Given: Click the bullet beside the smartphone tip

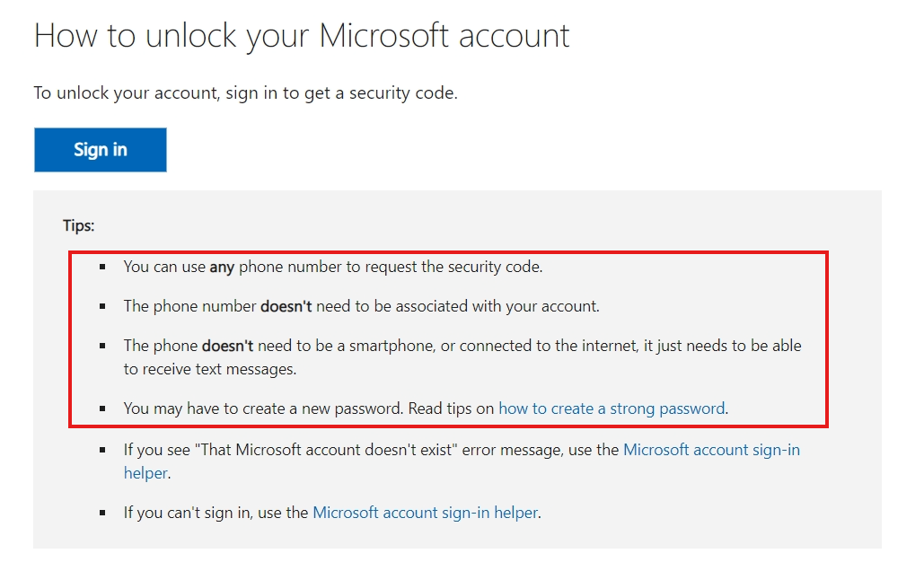Looking at the screenshot, I should (x=103, y=346).
